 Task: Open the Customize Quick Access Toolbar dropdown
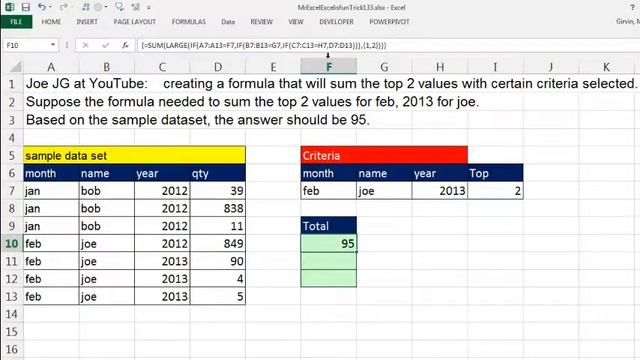[x=149, y=7]
